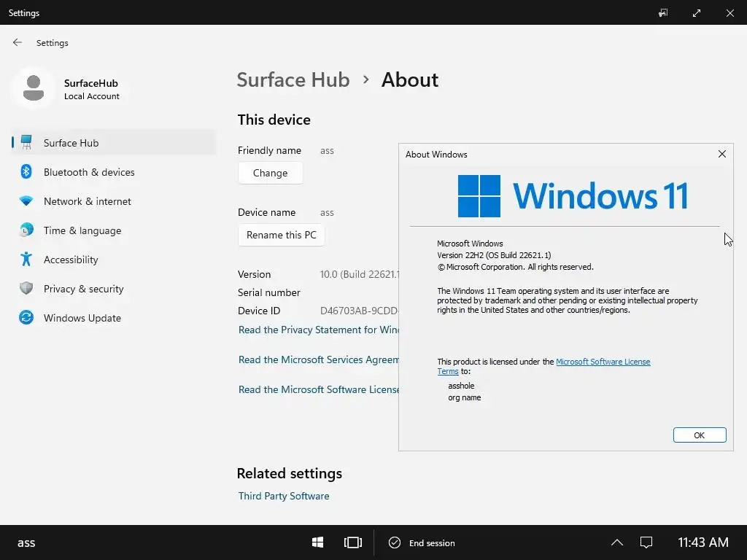
Task: Open the notification center icon
Action: click(646, 542)
